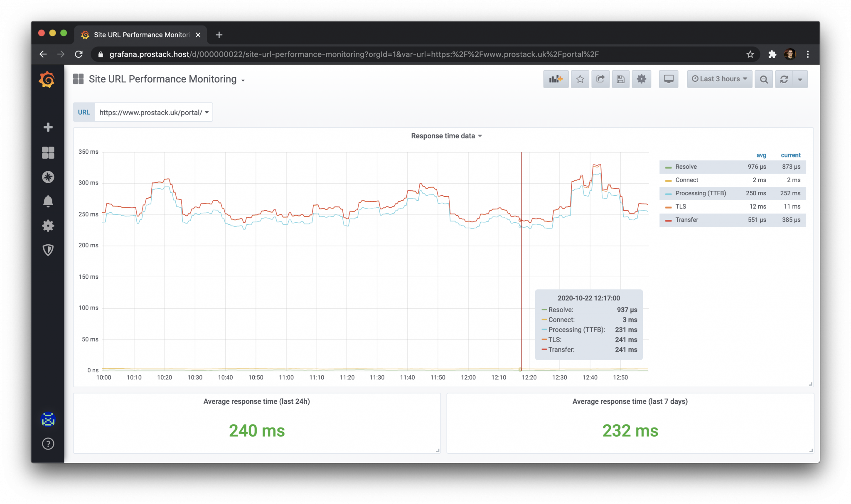Toggle Transfer series in the legend
This screenshot has width=851, height=504.
pyautogui.click(x=686, y=220)
